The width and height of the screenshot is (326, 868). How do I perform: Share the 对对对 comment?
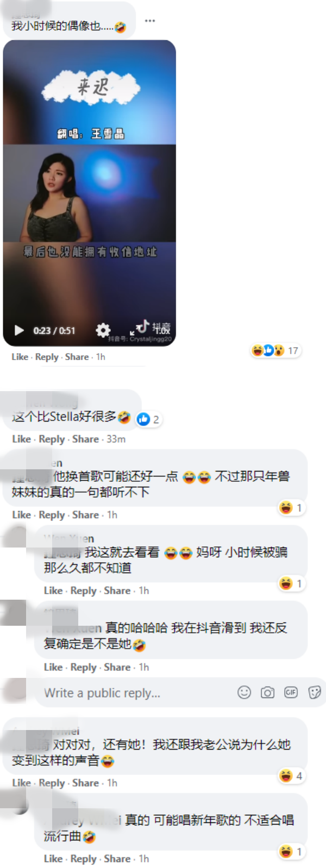[85, 783]
